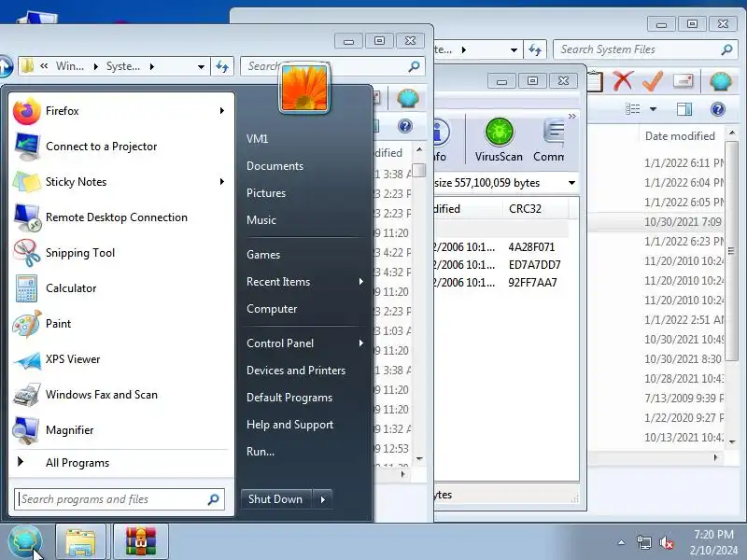
Task: Open the Run... dialog
Action: [261, 452]
